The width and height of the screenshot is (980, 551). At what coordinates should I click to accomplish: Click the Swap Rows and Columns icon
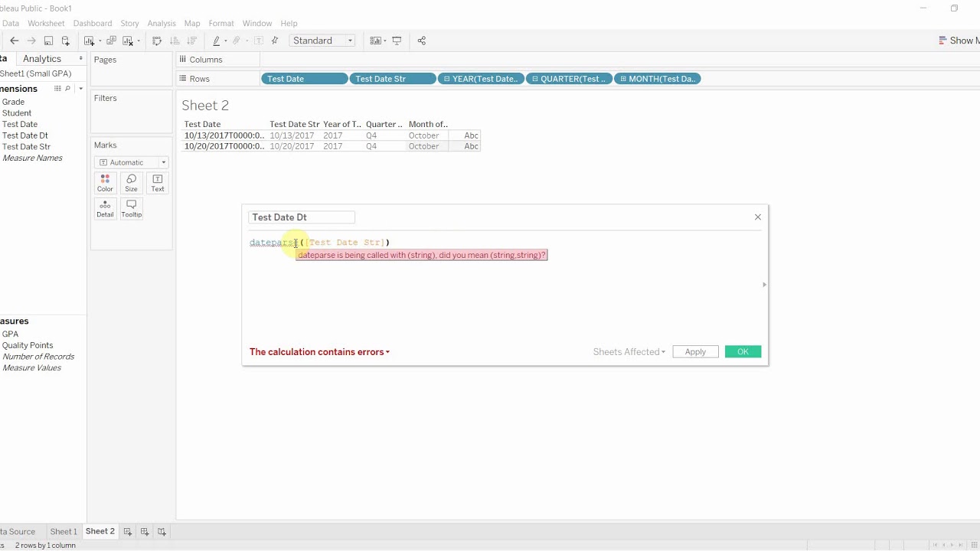tap(157, 41)
